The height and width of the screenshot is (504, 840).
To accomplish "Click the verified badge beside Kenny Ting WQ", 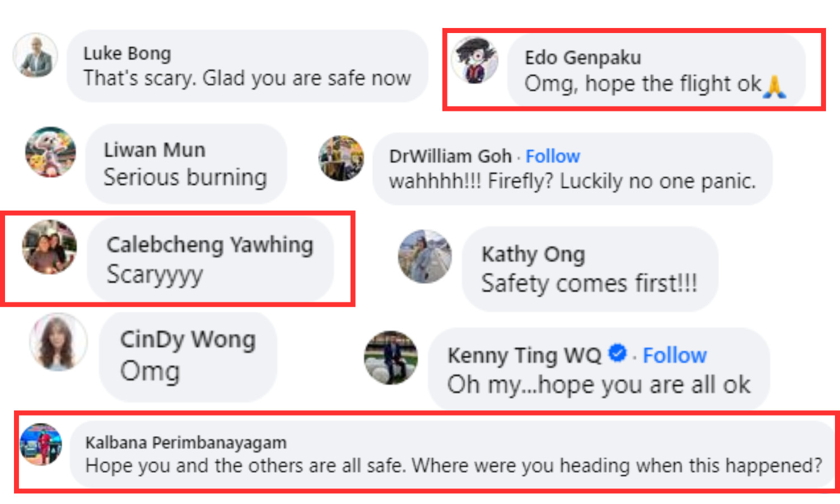I will 618,353.
